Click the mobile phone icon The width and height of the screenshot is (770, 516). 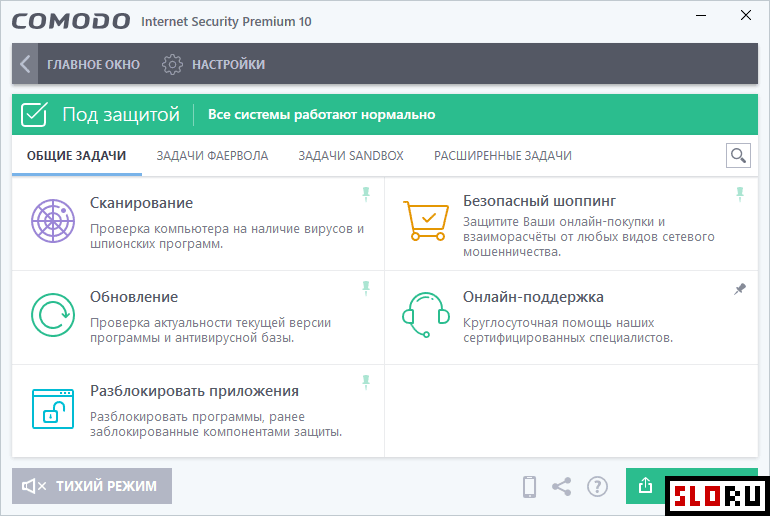tap(529, 487)
